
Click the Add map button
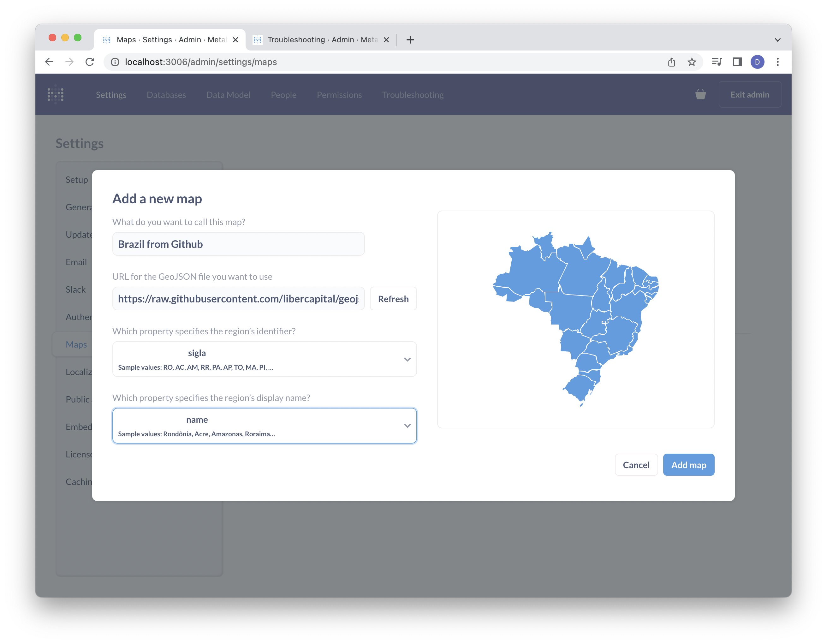[x=688, y=465]
